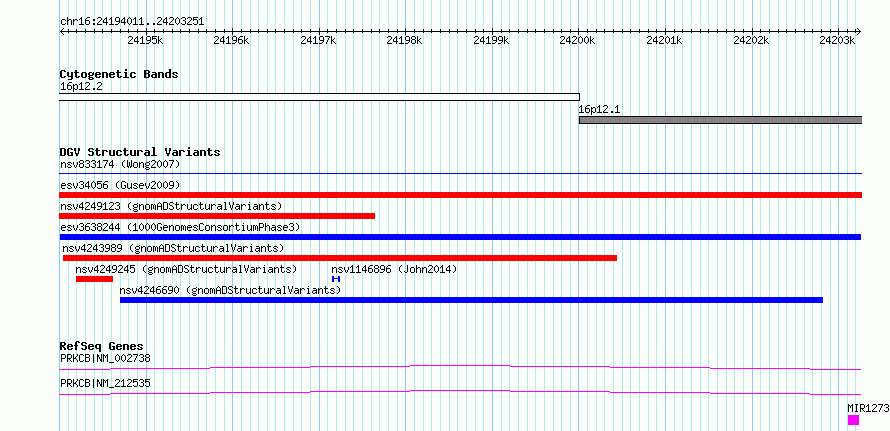The height and width of the screenshot is (431, 890).
Task: Click the PRKCB|NM_002738 transcript label
Action: [105, 358]
